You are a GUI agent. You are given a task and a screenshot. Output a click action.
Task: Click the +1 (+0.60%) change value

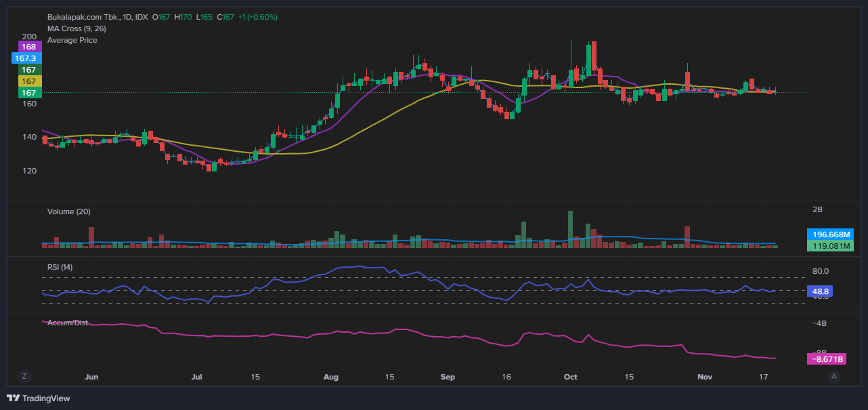coord(258,17)
